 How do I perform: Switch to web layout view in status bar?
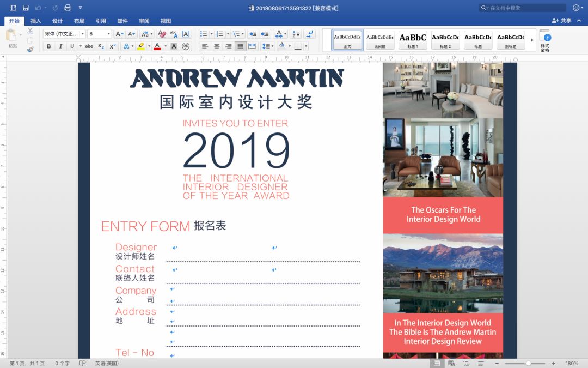(x=451, y=363)
